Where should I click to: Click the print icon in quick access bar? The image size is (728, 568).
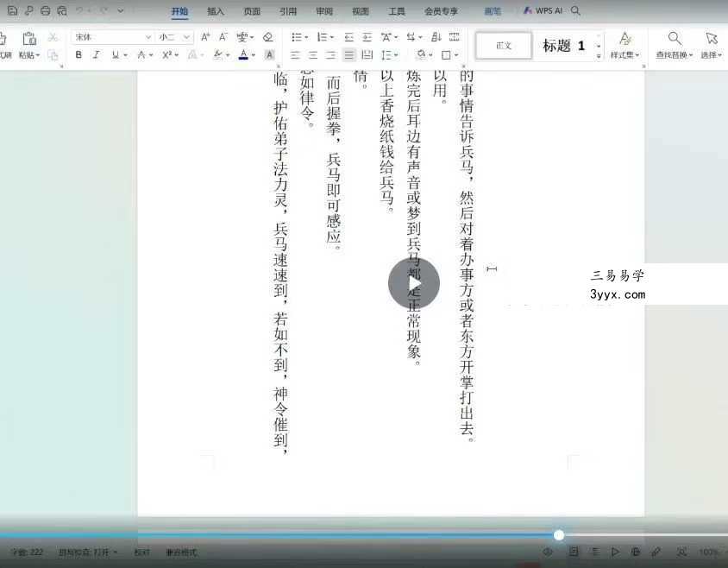[45, 10]
